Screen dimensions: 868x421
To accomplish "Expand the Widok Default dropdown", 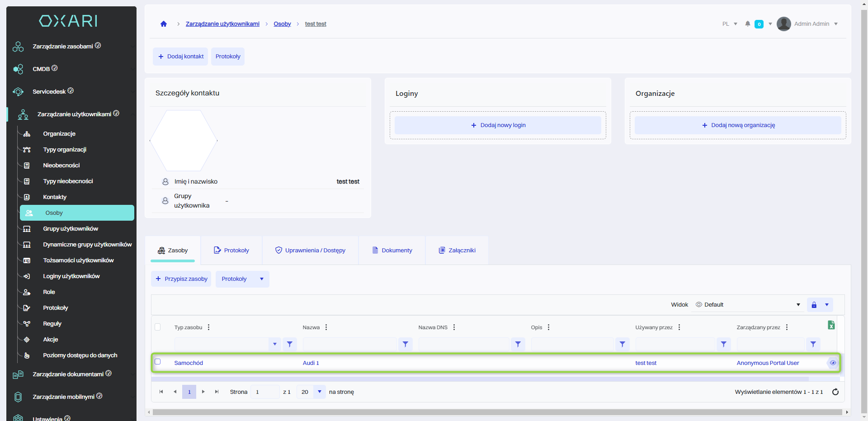I will (798, 305).
